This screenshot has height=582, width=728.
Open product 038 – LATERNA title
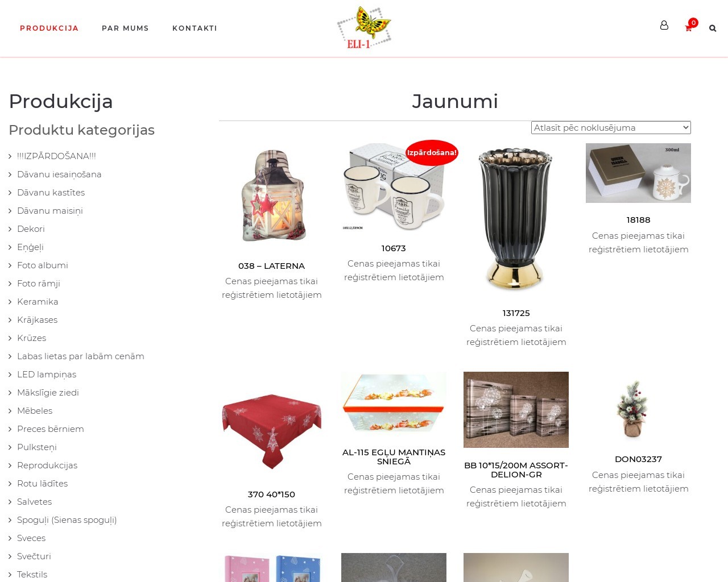pyautogui.click(x=271, y=266)
